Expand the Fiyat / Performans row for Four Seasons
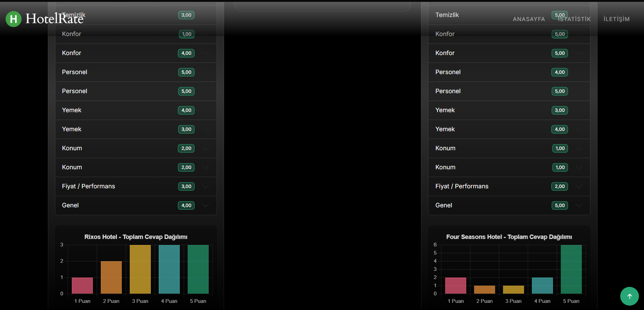Viewport: 644px width, 310px height. point(579,186)
